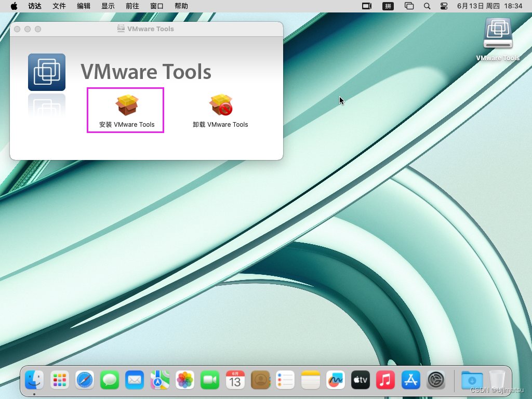Select the VMware Tools disk on desktop
Image resolution: width=532 pixels, height=399 pixels.
tap(498, 34)
